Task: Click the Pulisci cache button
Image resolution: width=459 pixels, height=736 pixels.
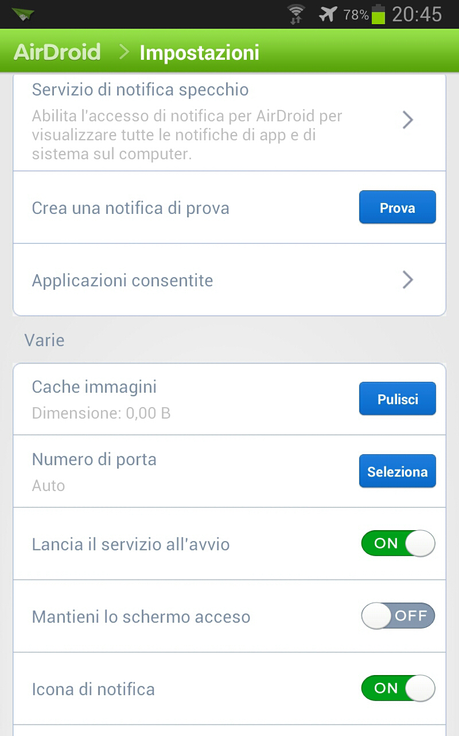Action: [398, 399]
